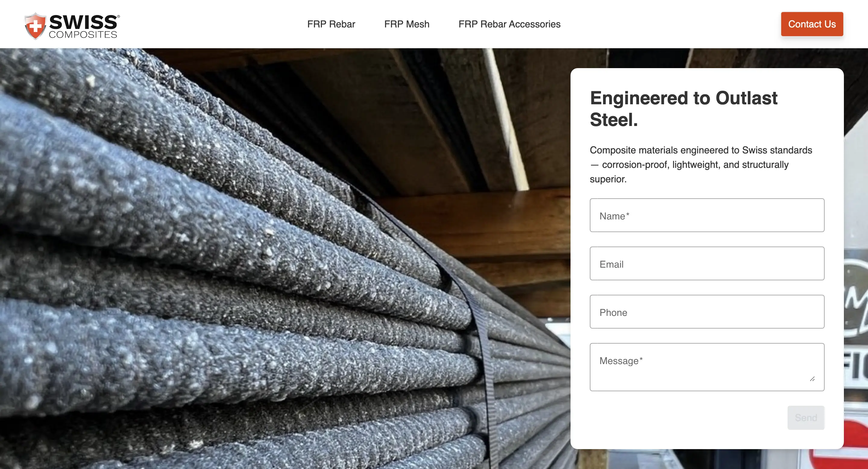Click the registered trademark symbol beside SWISS
Viewport: 868px width, 469px height.
[x=118, y=16]
